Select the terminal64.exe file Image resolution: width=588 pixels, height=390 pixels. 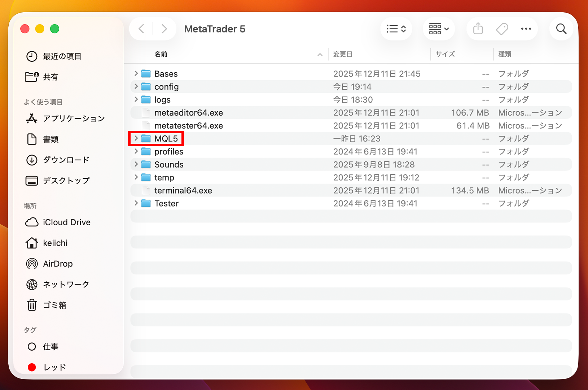click(183, 190)
